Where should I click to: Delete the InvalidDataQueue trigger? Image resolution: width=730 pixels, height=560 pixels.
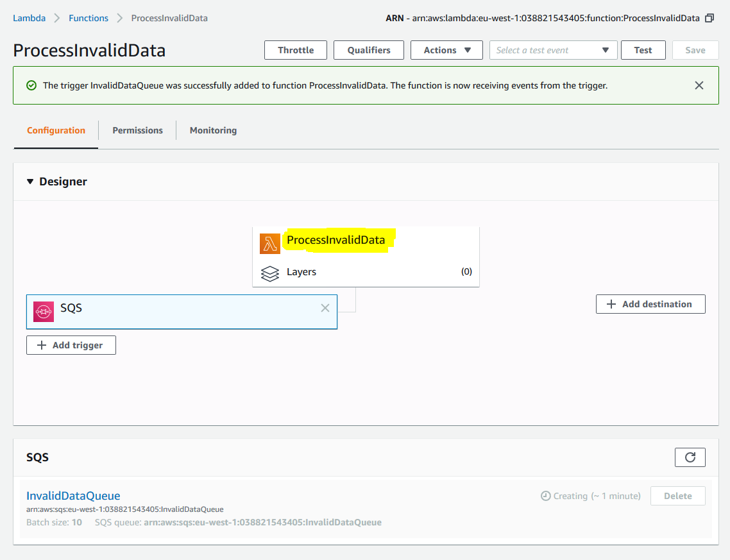pyautogui.click(x=677, y=496)
